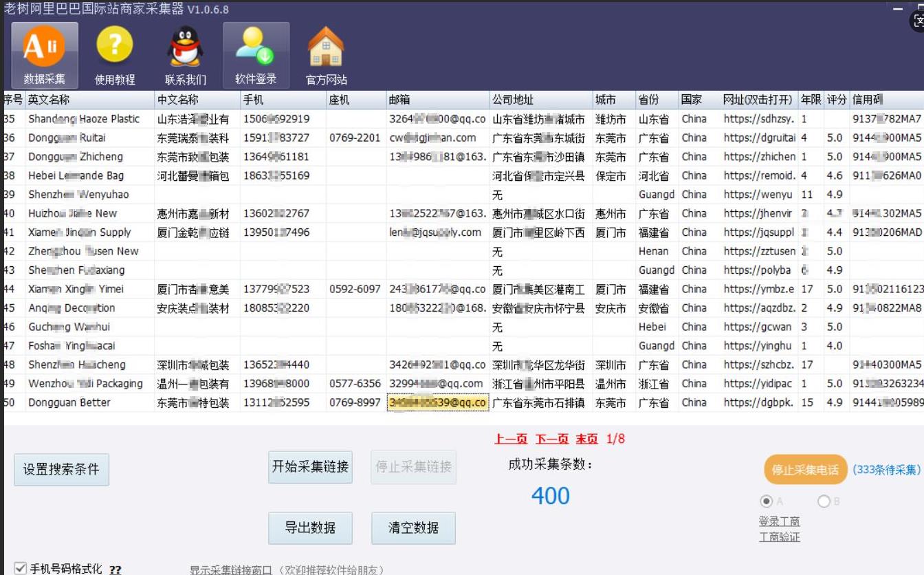Open the 官方网站 house icon
924x575 pixels.
point(326,48)
